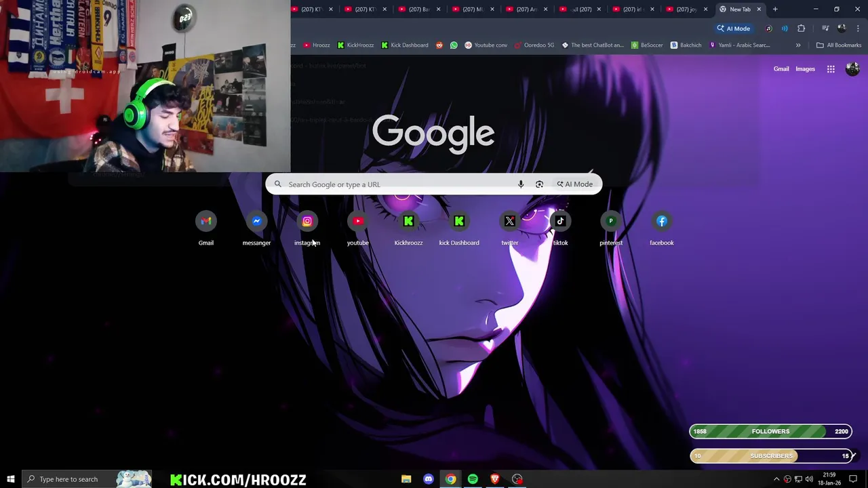Click Chrome profile avatar in toolbar

pos(842,28)
